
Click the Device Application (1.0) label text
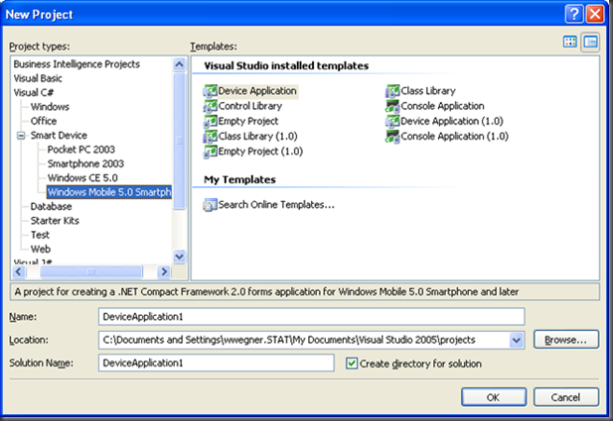[452, 121]
